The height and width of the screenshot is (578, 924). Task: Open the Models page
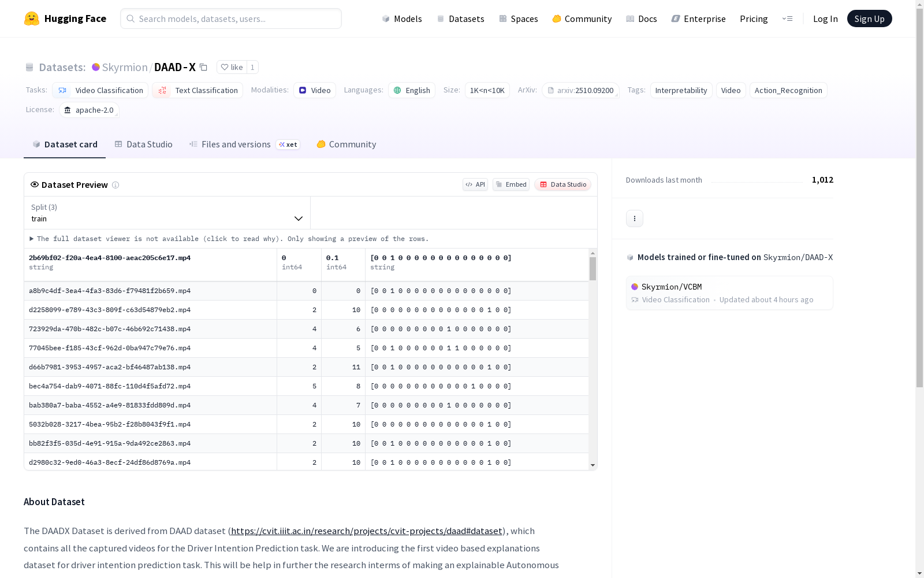click(x=402, y=18)
